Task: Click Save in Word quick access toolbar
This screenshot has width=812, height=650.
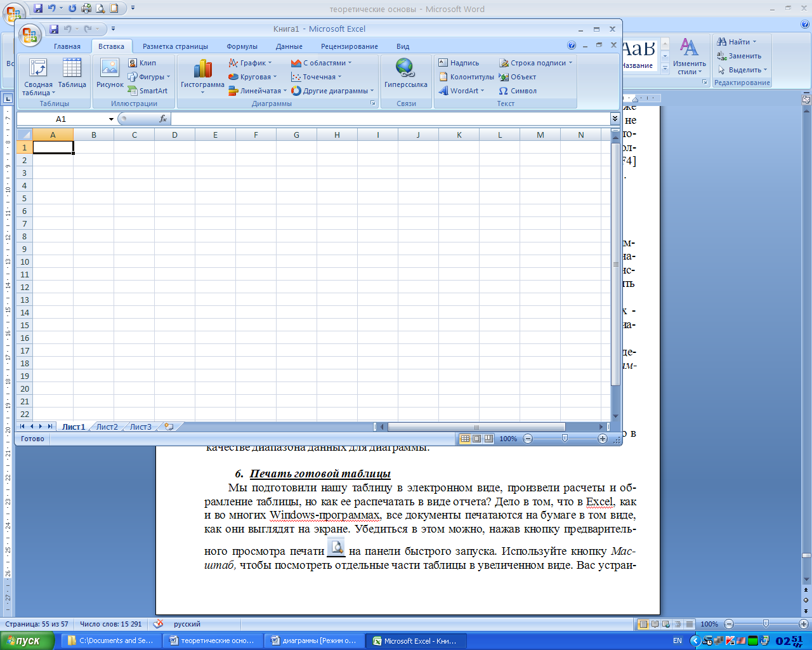Action: point(38,8)
